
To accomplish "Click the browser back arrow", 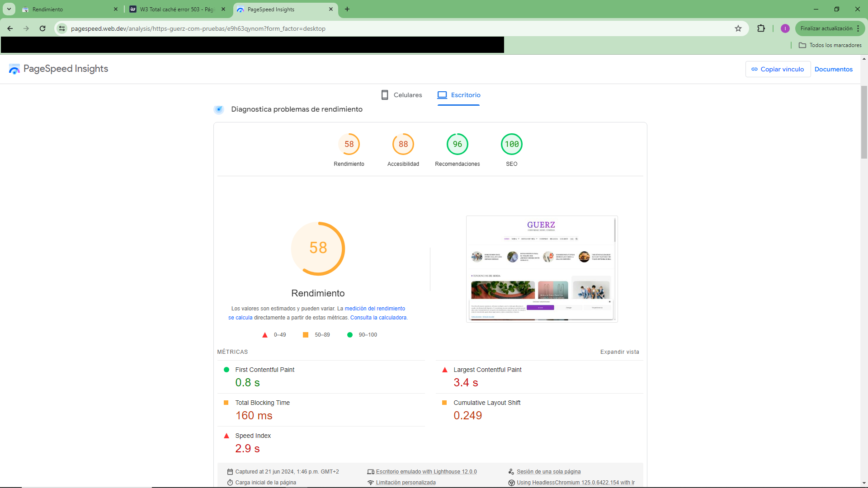I will click(x=10, y=28).
